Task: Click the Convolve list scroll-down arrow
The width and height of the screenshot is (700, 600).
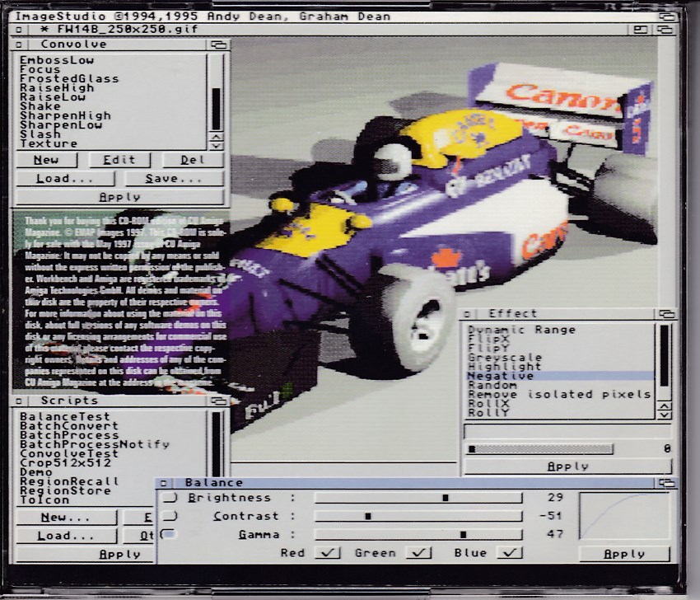Action: (217, 146)
